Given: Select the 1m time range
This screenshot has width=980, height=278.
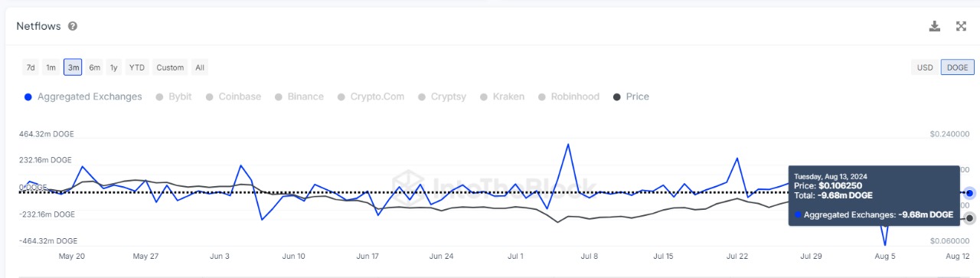Looking at the screenshot, I should [51, 67].
